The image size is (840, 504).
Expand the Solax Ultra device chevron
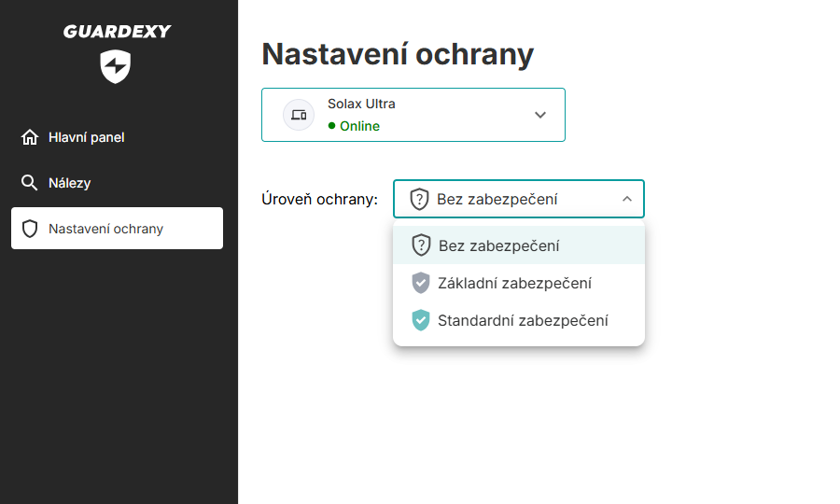(x=539, y=115)
